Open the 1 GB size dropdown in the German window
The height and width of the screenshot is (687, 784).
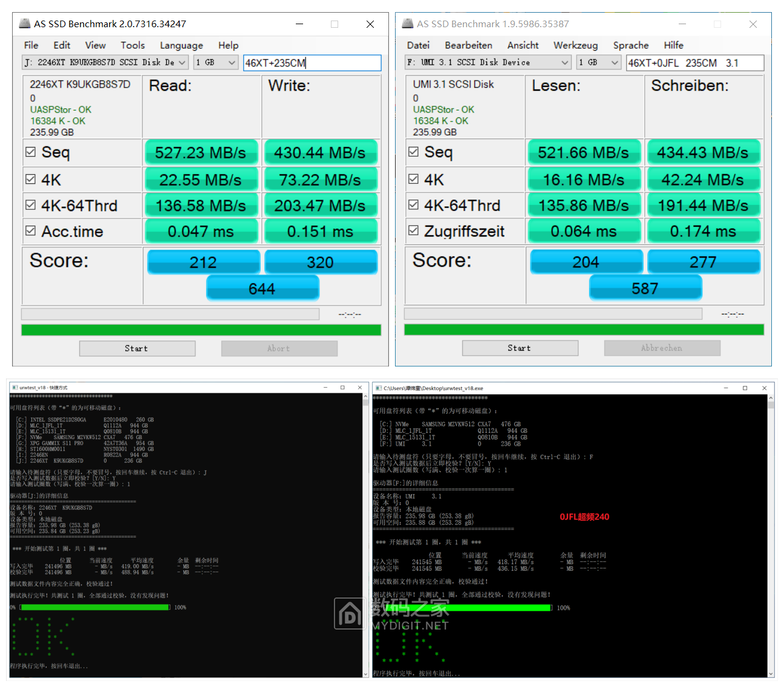pyautogui.click(x=599, y=62)
